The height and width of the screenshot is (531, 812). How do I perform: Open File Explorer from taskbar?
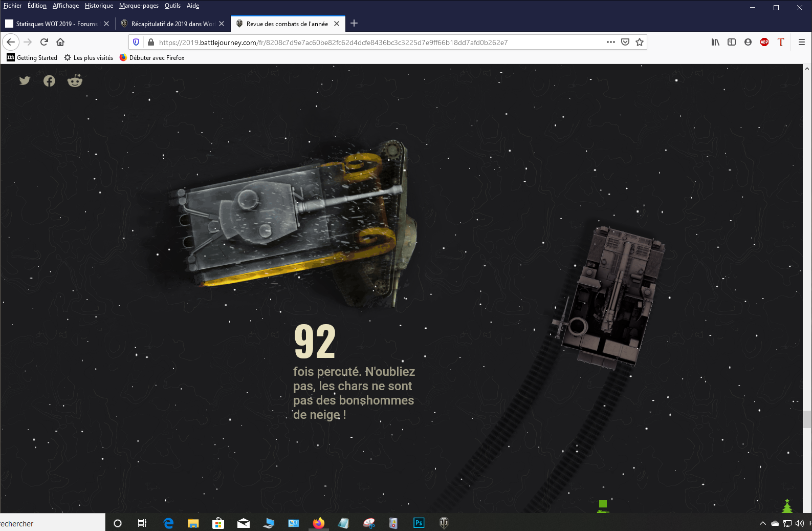[193, 523]
